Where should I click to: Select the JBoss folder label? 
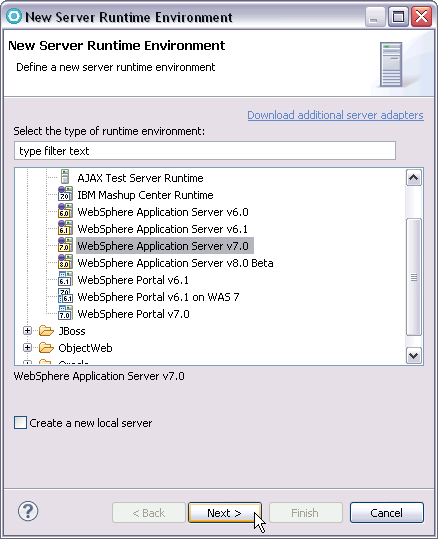[x=72, y=331]
